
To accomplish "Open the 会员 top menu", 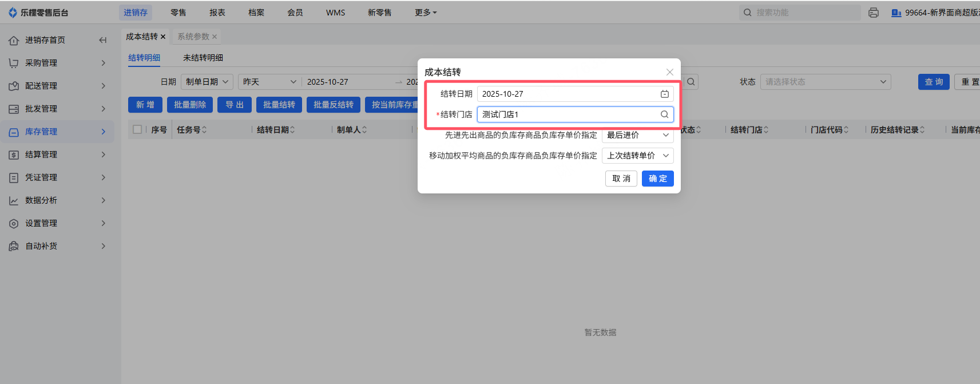I will click(295, 13).
